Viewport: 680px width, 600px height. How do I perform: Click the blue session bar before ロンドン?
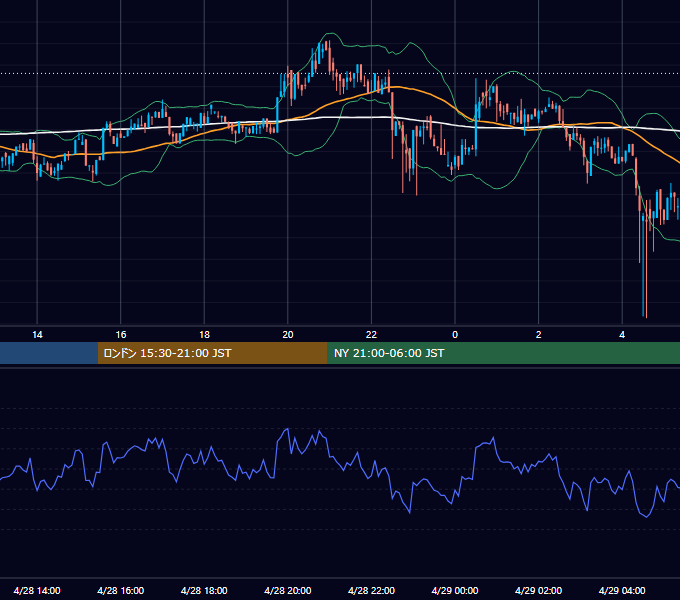click(x=49, y=353)
